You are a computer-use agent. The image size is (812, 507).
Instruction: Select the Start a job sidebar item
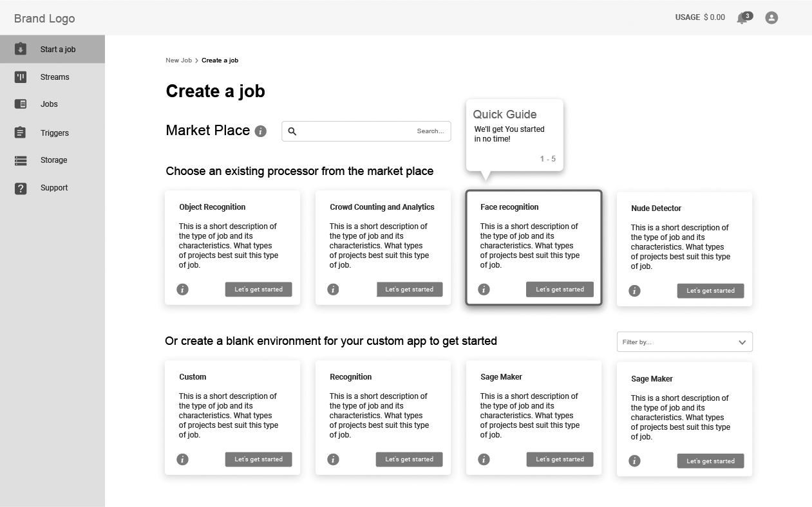pos(52,50)
